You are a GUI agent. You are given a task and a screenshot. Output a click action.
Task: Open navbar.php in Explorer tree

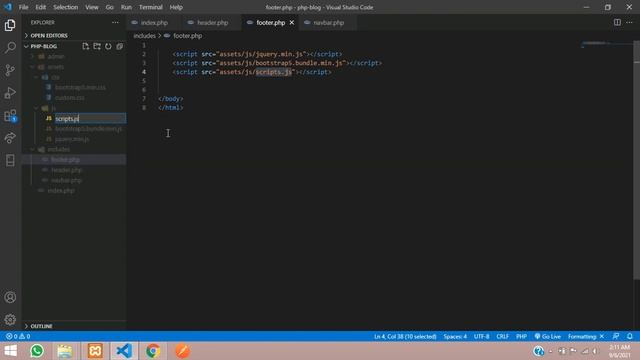click(66, 180)
